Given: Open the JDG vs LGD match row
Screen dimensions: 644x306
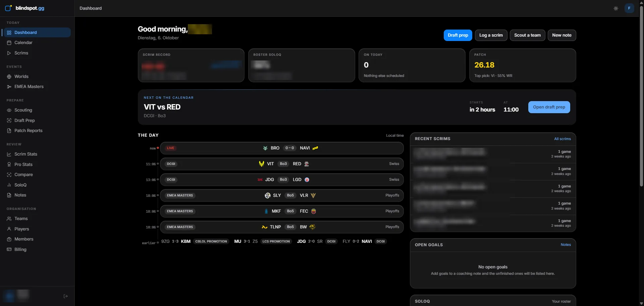Looking at the screenshot, I should [x=282, y=180].
